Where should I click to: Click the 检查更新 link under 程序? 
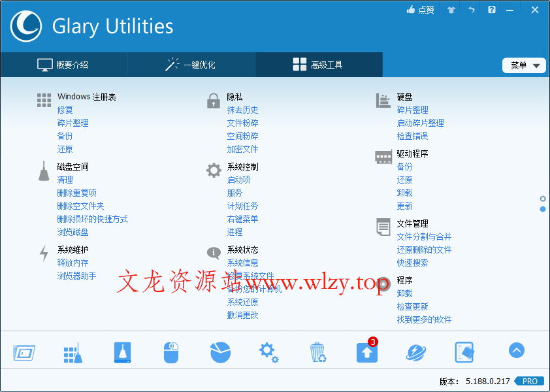(413, 306)
